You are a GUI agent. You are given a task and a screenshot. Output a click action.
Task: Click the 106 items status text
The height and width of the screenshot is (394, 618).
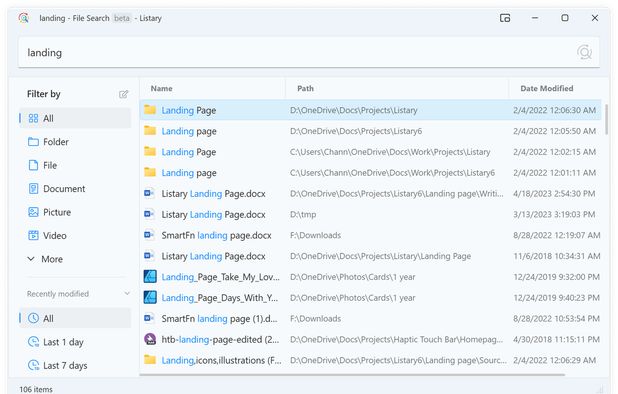click(x=36, y=389)
